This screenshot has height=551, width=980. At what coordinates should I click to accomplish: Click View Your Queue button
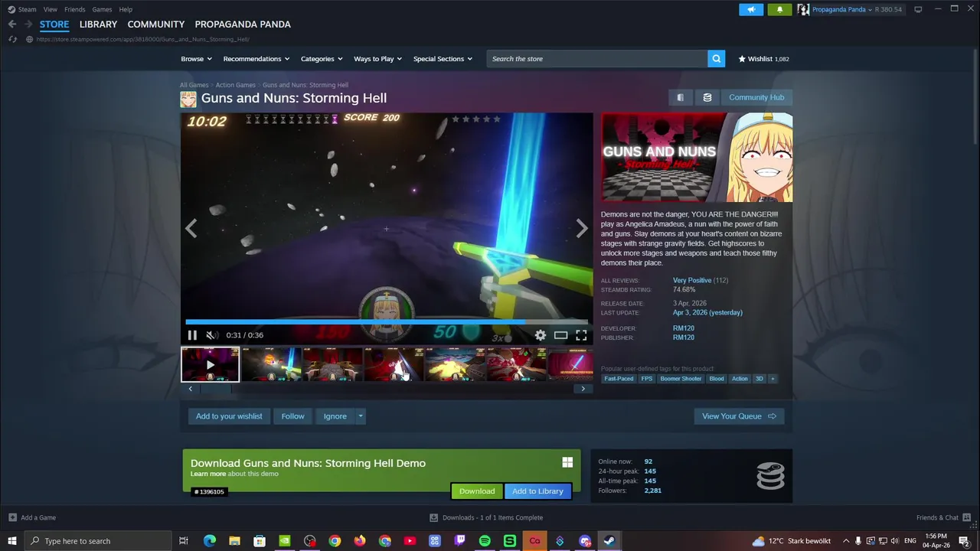[739, 416]
